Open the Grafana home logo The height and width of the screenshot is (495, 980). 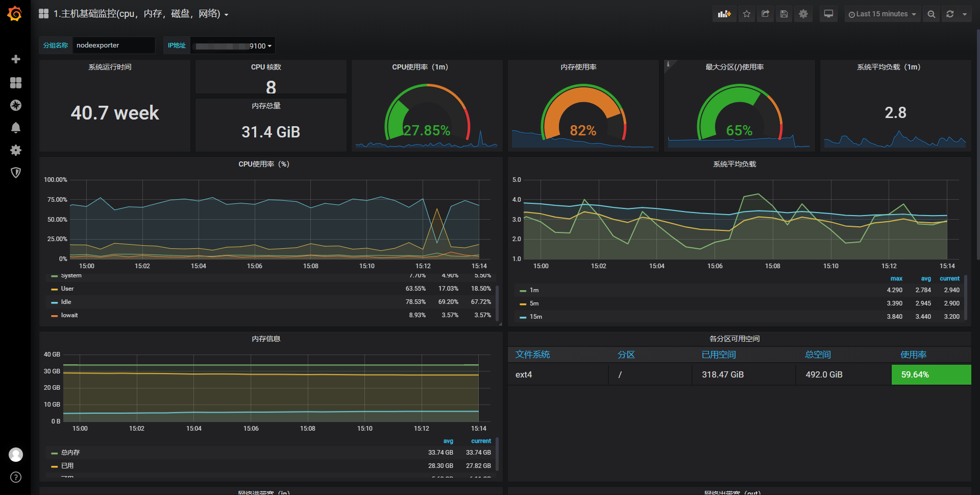point(15,14)
